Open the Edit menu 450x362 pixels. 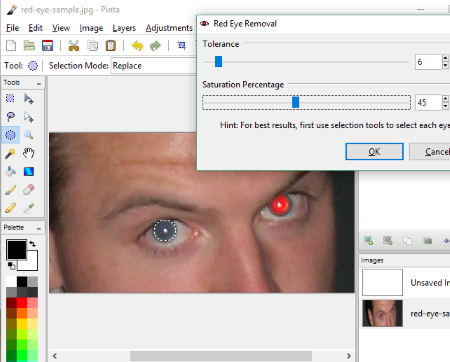tap(35, 28)
